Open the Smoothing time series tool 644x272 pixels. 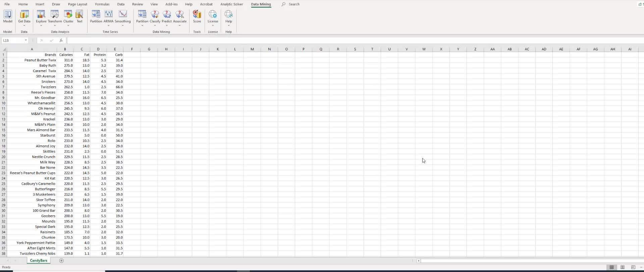click(123, 17)
